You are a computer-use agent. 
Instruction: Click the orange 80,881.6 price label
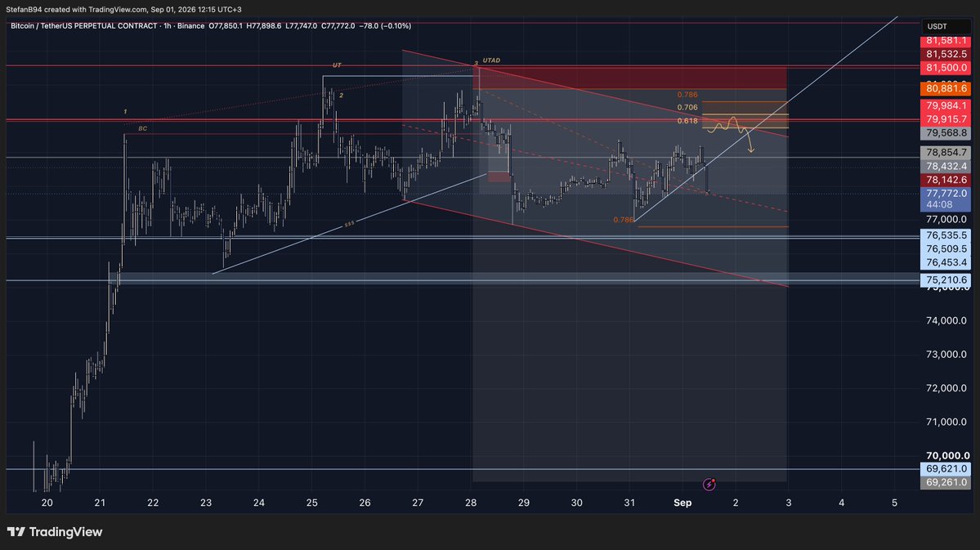tap(946, 89)
